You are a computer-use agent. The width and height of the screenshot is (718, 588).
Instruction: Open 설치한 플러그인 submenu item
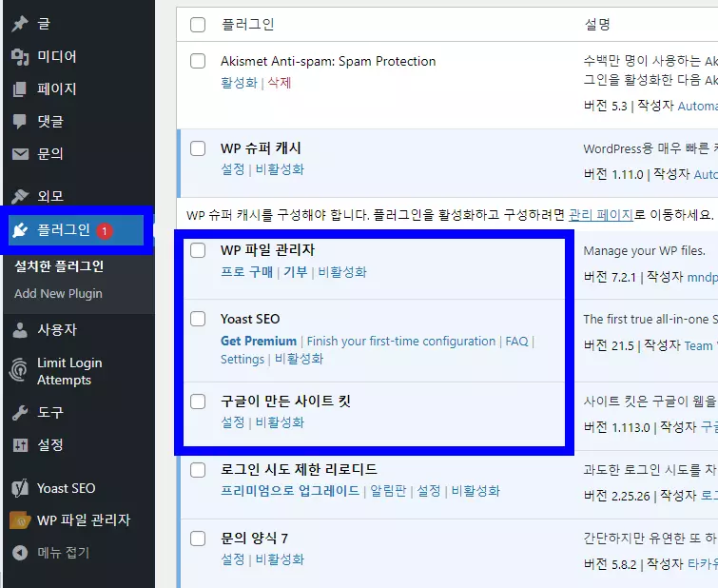[59, 266]
